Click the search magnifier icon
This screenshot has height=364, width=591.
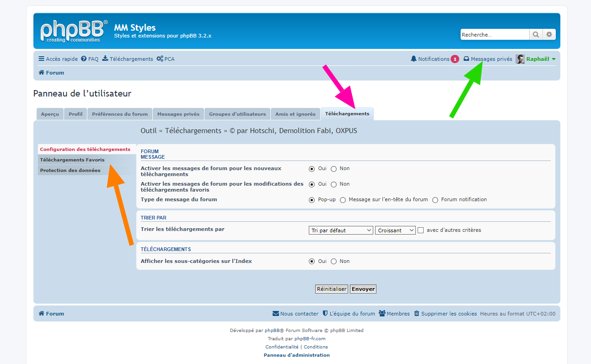coord(536,34)
